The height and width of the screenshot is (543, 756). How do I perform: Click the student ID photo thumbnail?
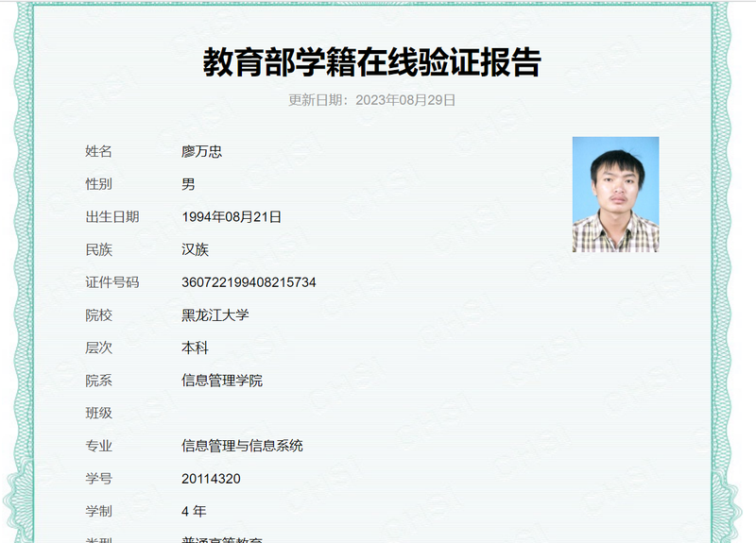(615, 195)
